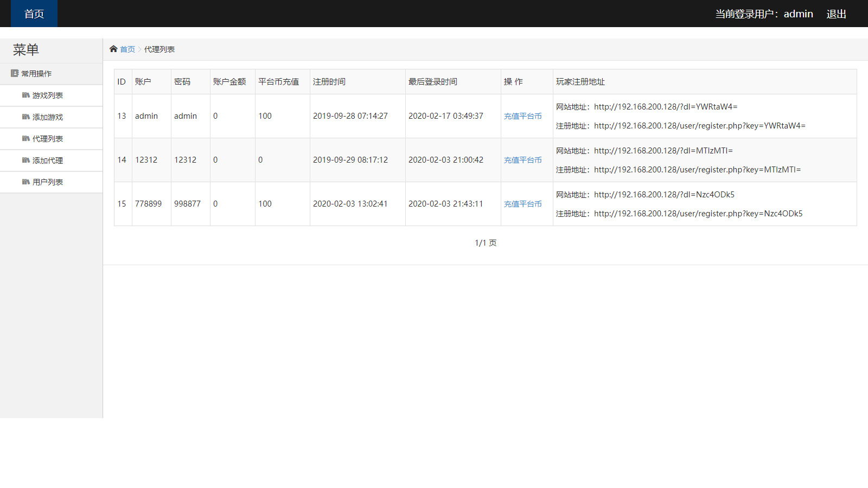The height and width of the screenshot is (488, 868).
Task: Select the 添加代理 sidebar entry
Action: (x=49, y=160)
